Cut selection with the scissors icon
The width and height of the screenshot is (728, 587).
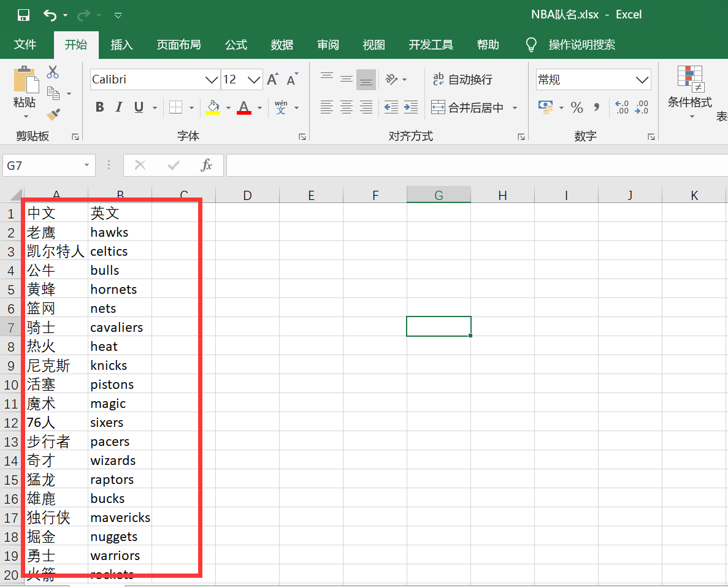tap(53, 72)
